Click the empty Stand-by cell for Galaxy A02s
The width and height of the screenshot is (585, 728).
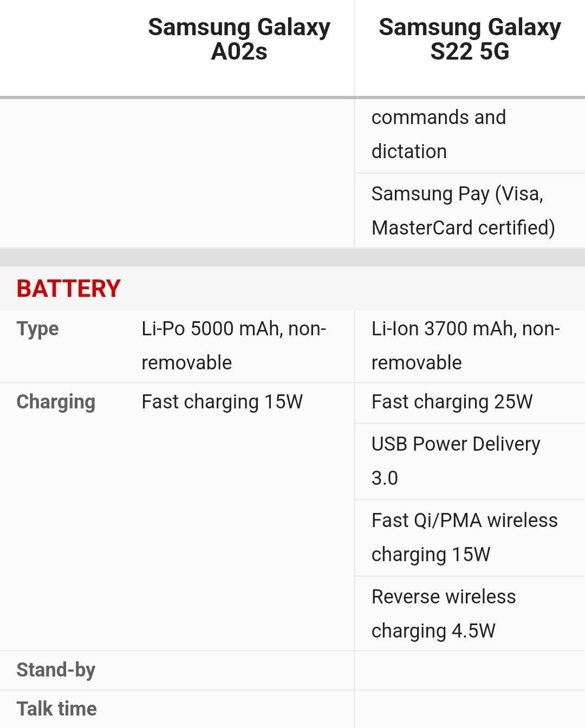pos(239,670)
